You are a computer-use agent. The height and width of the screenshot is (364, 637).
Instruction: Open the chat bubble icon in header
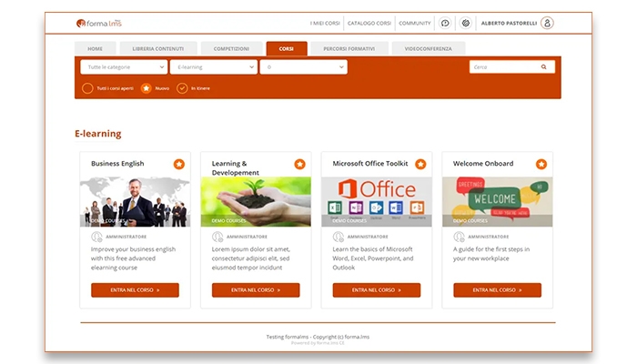[445, 23]
